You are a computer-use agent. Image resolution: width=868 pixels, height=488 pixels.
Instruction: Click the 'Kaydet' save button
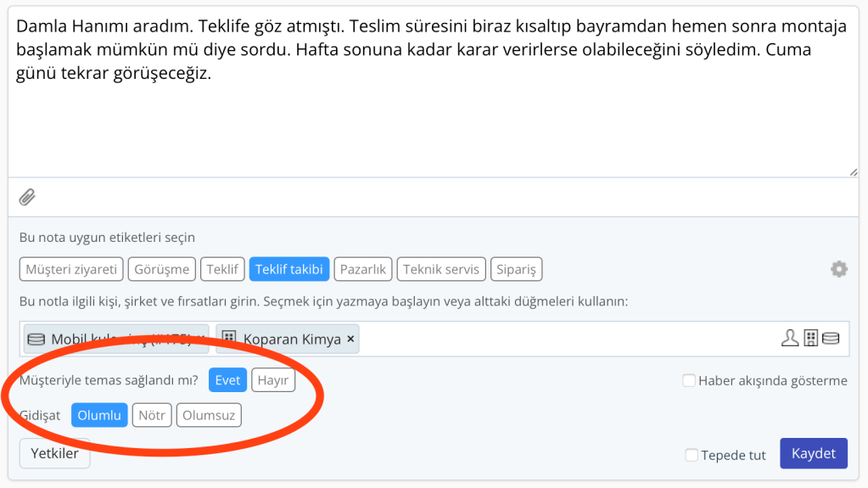(x=813, y=453)
